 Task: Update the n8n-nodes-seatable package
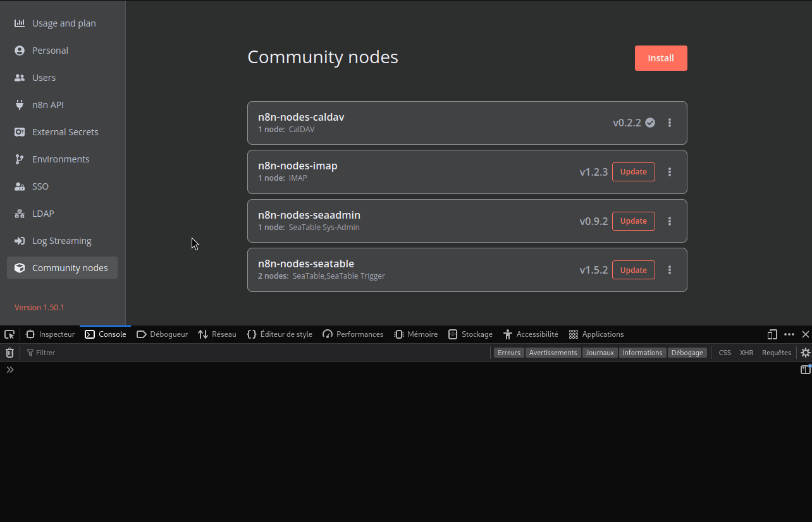pos(633,270)
